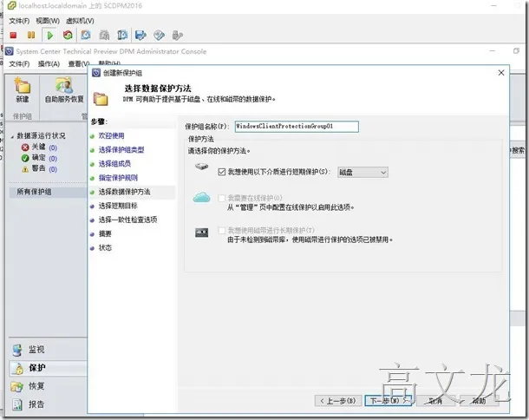Click the cloud icon for online protection
This screenshot has width=529, height=420.
tap(201, 197)
